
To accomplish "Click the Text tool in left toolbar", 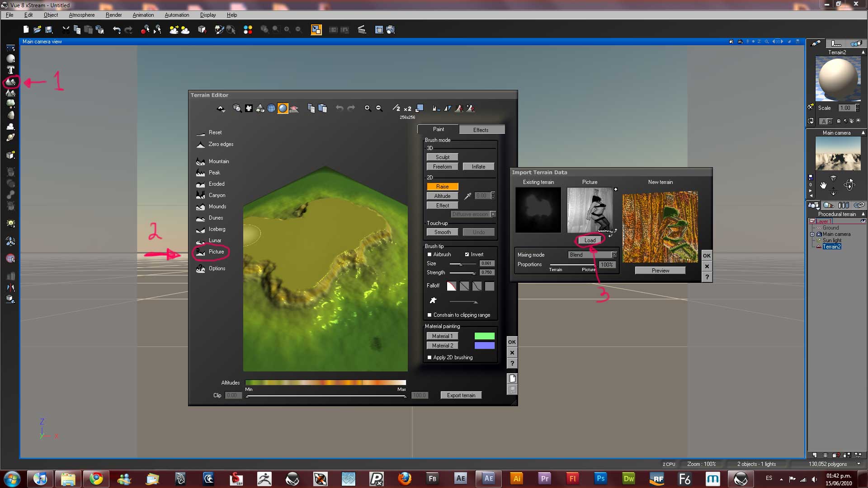I will click(10, 70).
